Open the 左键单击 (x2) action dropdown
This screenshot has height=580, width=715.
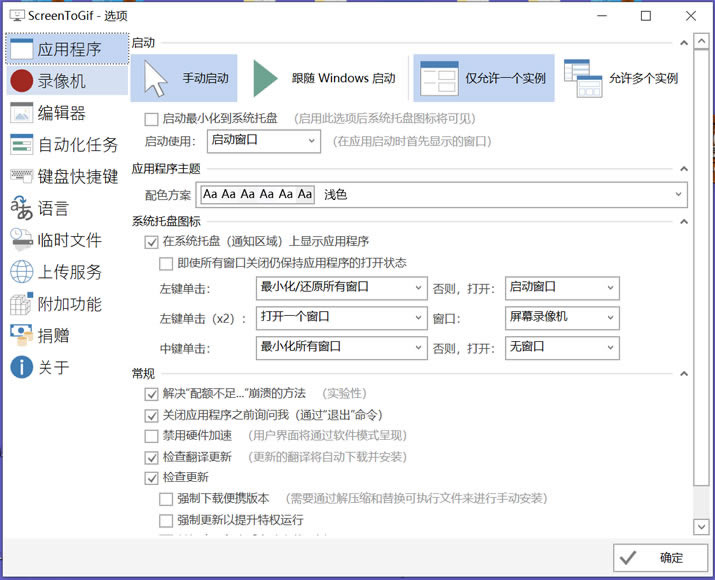click(342, 318)
